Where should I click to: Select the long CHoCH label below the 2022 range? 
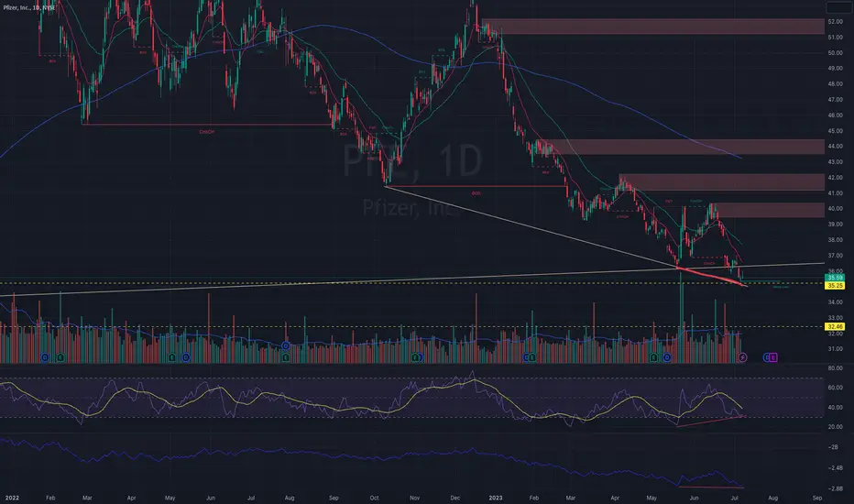pos(206,132)
